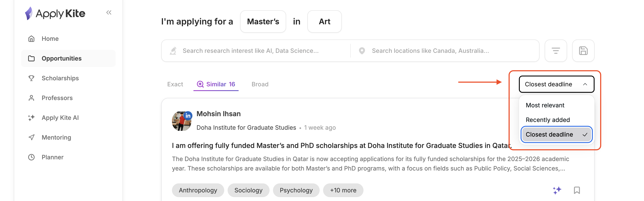Image resolution: width=644 pixels, height=201 pixels.
Task: Open the Professors section
Action: point(57,98)
